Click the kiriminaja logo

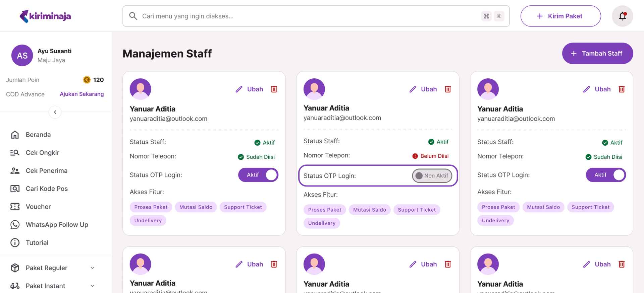pos(45,16)
